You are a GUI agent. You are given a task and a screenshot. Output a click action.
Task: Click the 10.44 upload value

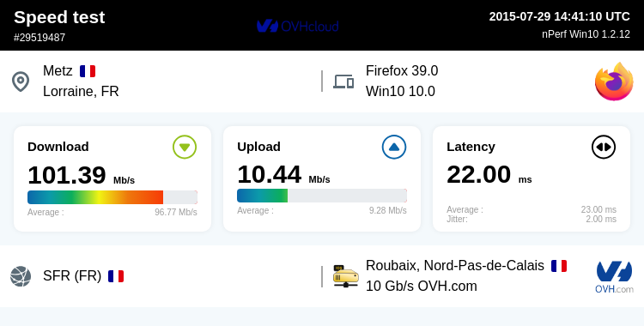click(269, 174)
